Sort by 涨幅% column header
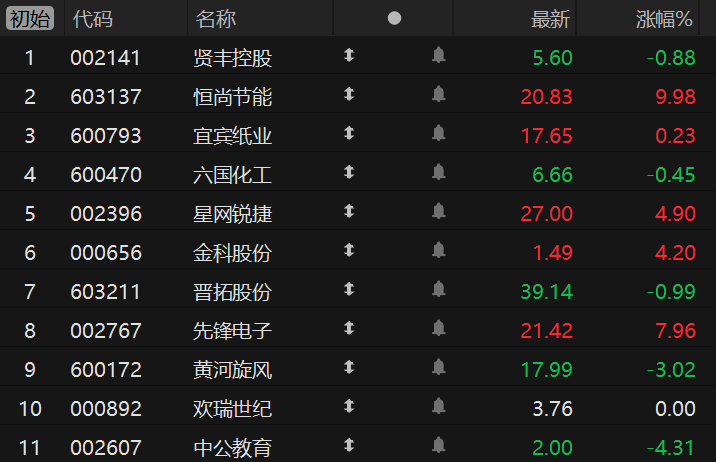The image size is (716, 462). coord(664,19)
